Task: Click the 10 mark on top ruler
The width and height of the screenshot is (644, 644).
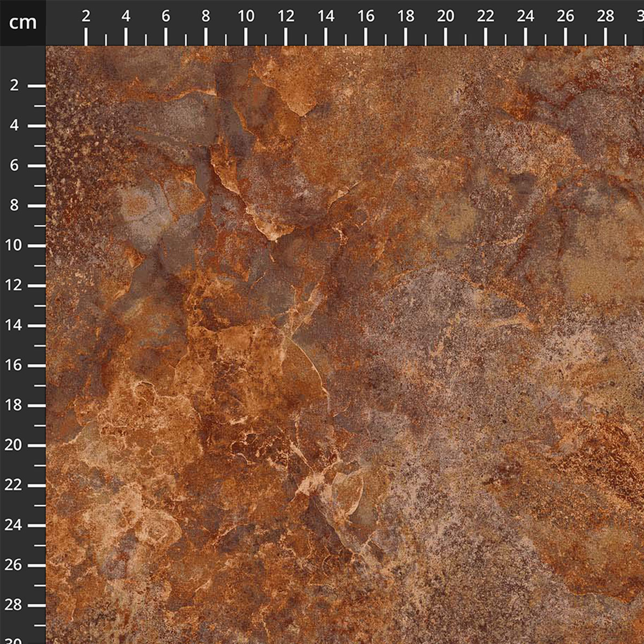Action: 246,17
